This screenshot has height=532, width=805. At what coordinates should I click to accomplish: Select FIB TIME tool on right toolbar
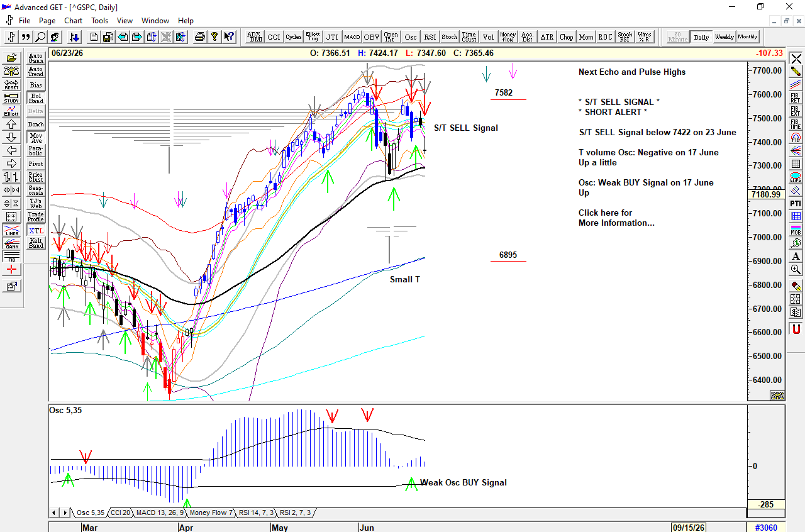point(796,125)
